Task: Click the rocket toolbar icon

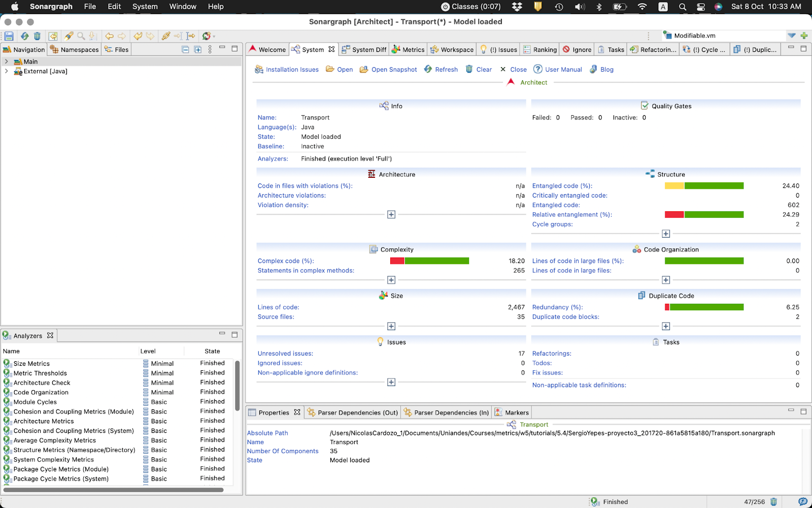Action: point(69,36)
